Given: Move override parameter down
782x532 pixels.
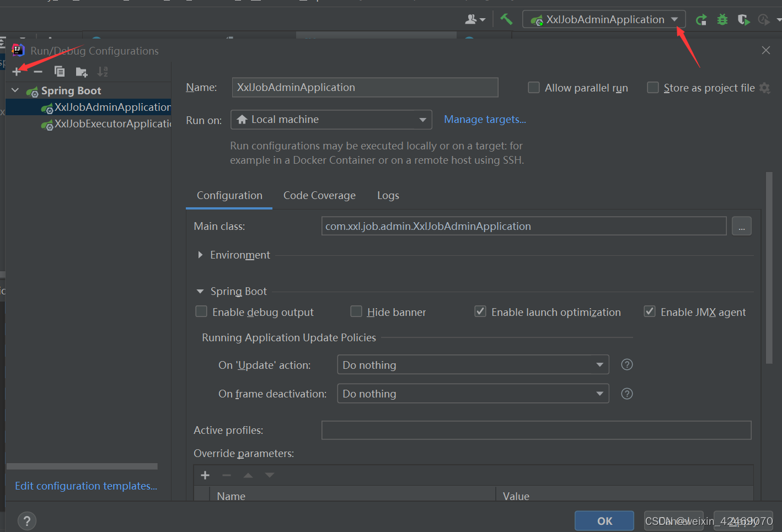Looking at the screenshot, I should click(270, 475).
